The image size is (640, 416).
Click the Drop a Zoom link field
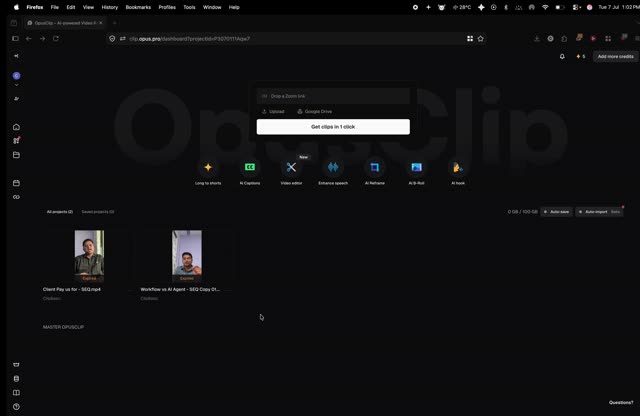(x=333, y=96)
